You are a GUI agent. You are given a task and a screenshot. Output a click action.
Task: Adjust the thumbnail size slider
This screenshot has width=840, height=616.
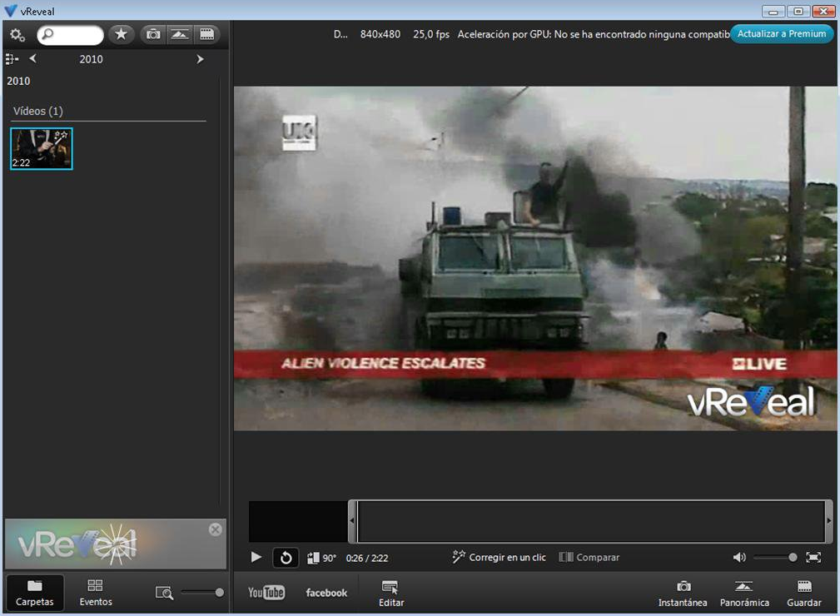[202, 593]
